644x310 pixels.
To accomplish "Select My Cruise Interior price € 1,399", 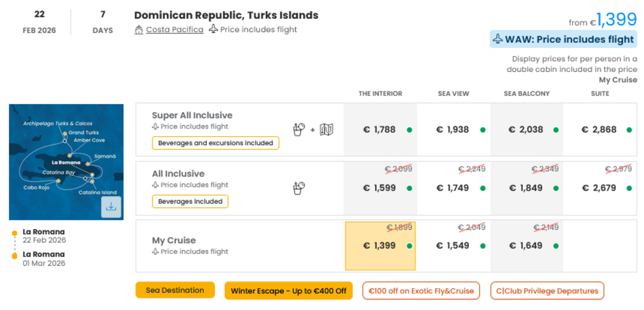I will point(380,246).
